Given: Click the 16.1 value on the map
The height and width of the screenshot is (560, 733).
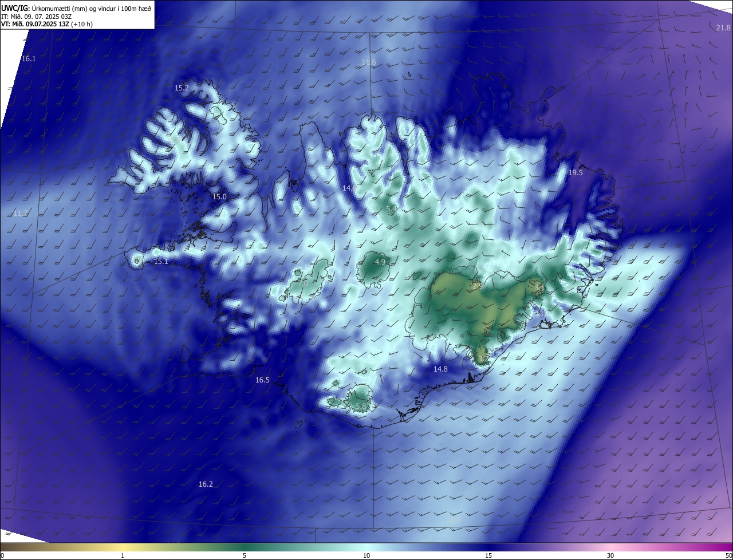Looking at the screenshot, I should (29, 59).
